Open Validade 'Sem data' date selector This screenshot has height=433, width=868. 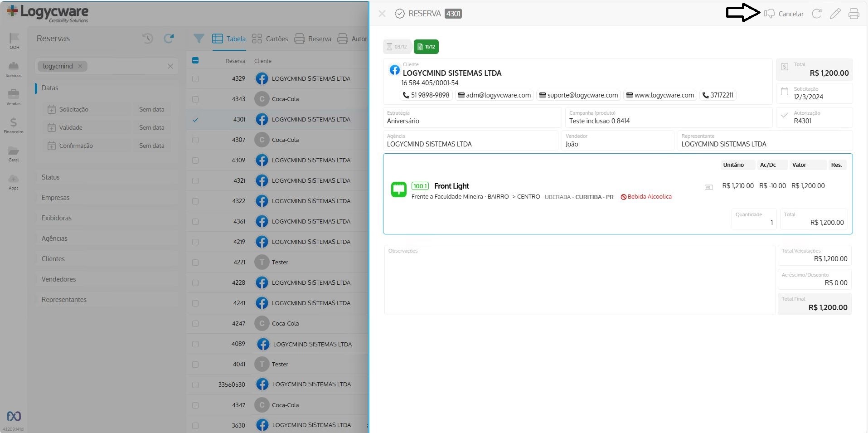point(152,127)
